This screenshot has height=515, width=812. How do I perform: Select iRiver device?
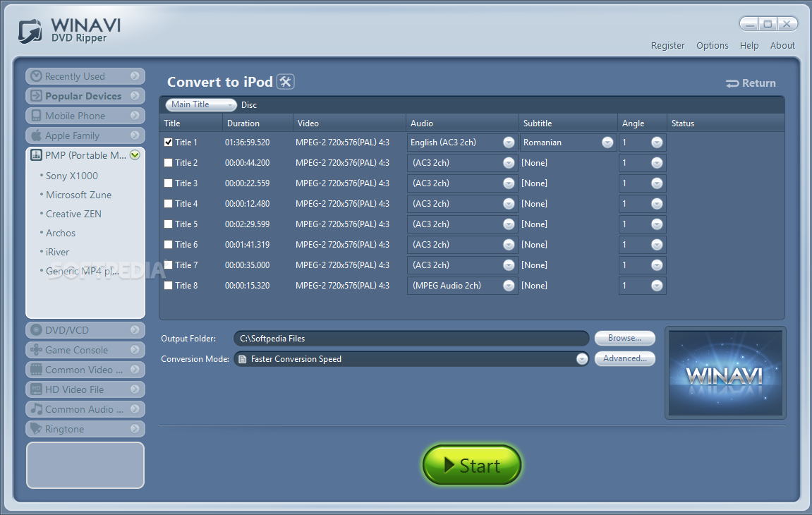(x=57, y=253)
